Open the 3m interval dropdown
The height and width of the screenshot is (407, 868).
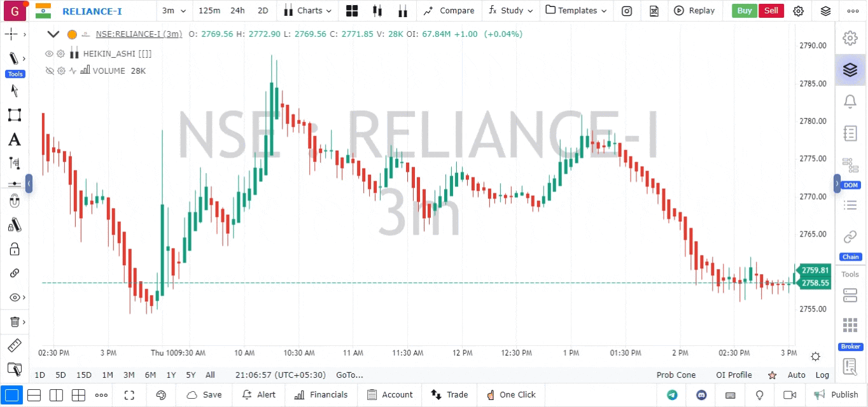pos(174,11)
